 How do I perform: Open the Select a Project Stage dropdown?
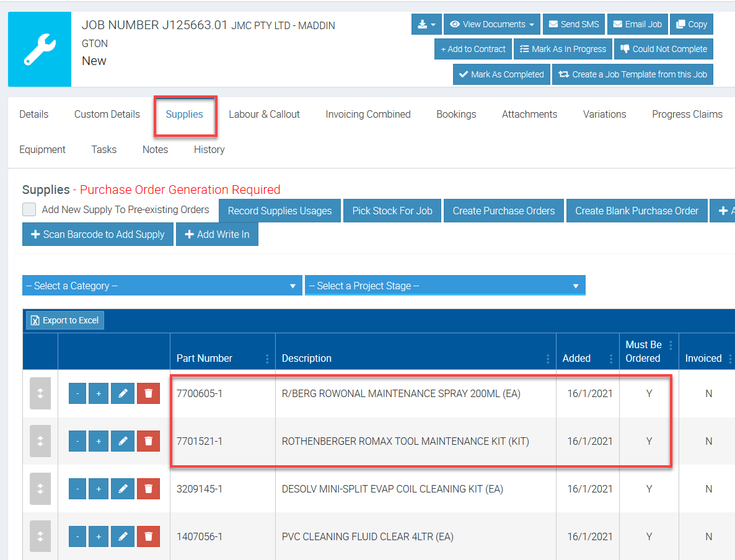click(x=444, y=286)
